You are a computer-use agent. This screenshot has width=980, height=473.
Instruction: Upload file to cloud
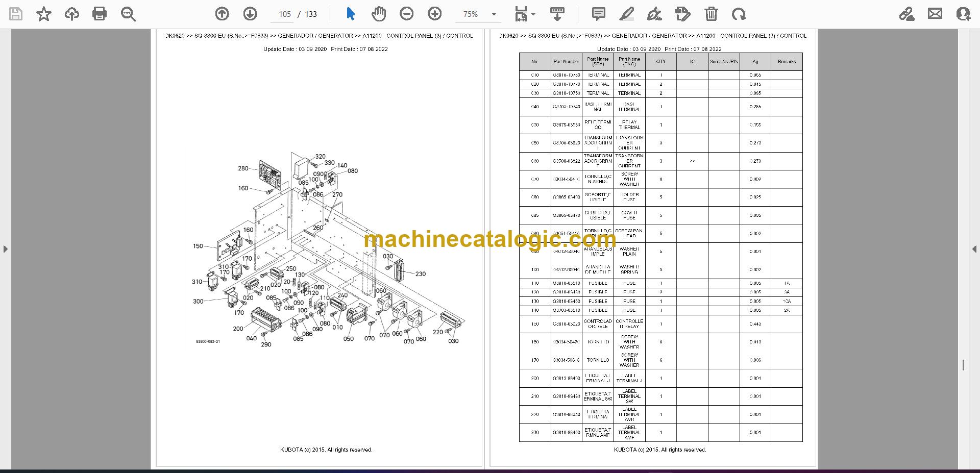(x=71, y=14)
